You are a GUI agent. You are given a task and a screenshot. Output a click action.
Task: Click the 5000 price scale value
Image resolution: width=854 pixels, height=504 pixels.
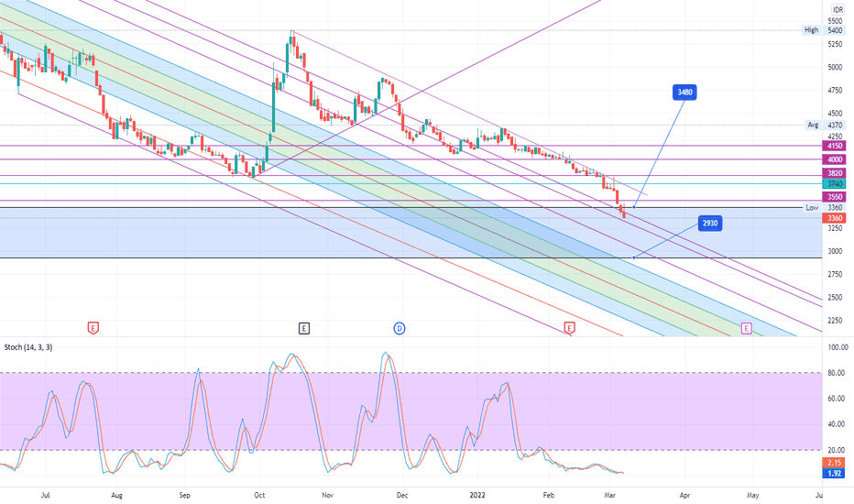835,68
